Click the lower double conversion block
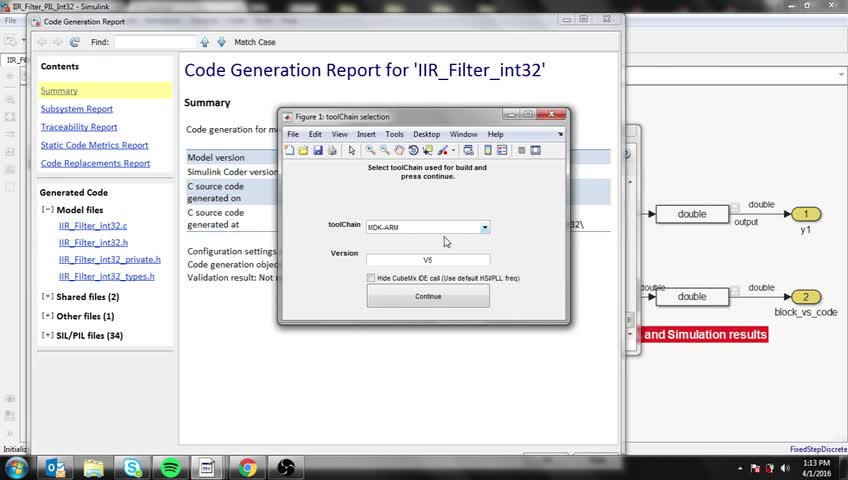This screenshot has height=480, width=848. 692,297
